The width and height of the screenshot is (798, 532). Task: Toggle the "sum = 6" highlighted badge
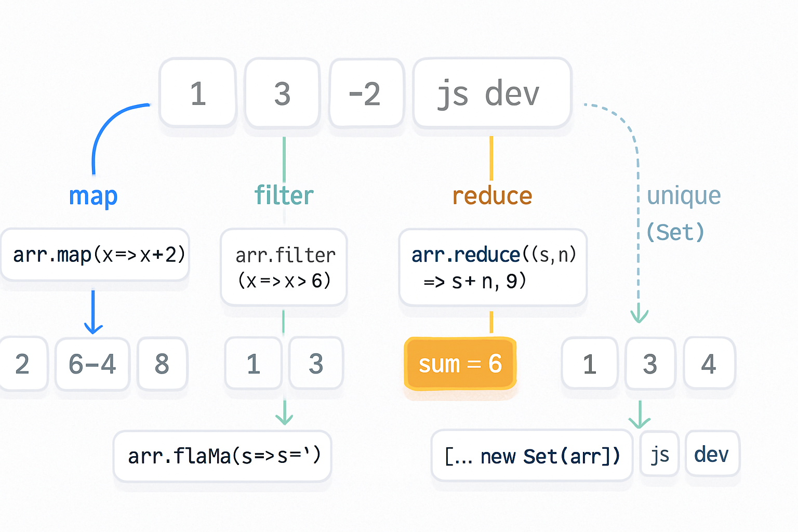click(x=460, y=364)
